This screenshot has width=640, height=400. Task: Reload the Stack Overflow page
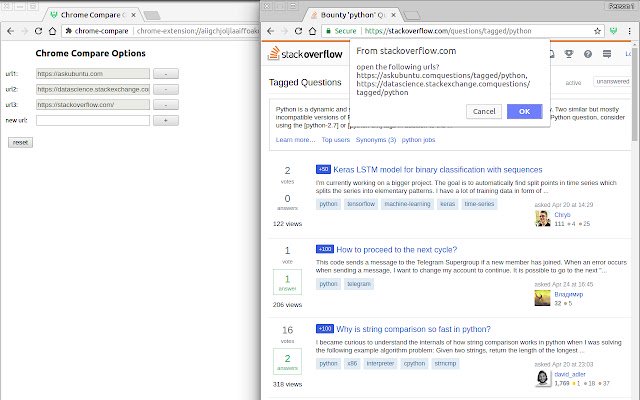point(298,31)
